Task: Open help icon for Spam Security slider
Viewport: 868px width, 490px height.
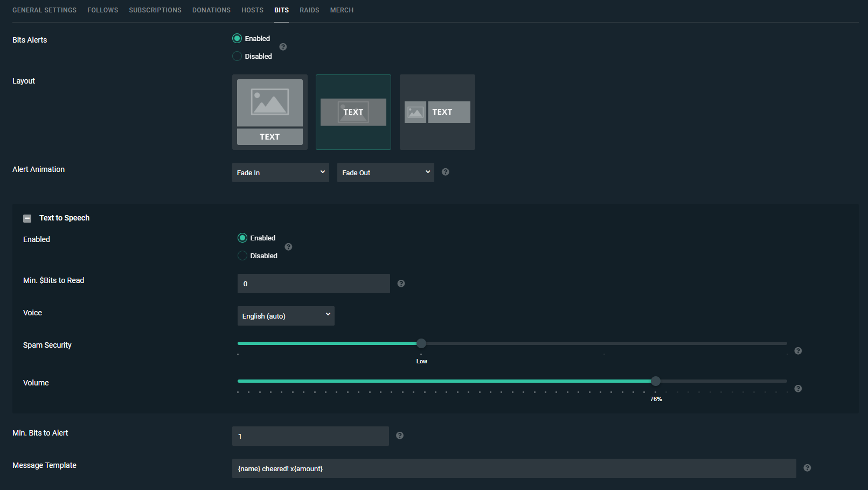Action: [798, 351]
